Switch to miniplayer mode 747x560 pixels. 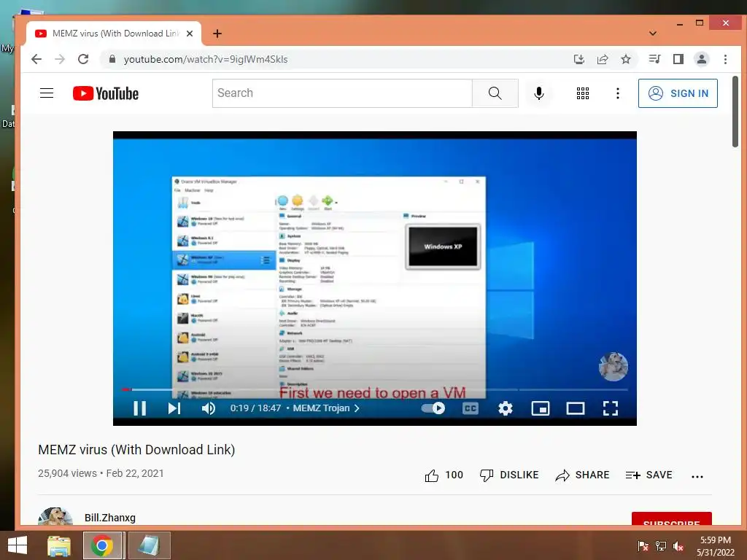(541, 408)
